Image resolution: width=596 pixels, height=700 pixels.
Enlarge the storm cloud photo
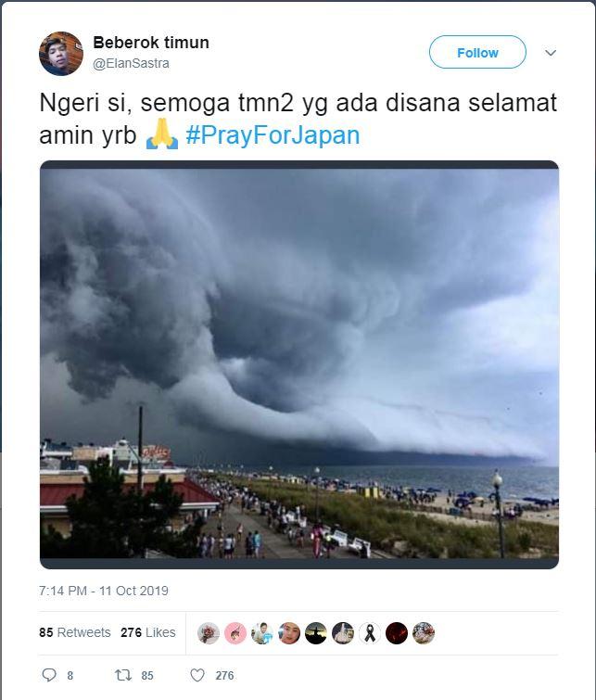(x=299, y=364)
